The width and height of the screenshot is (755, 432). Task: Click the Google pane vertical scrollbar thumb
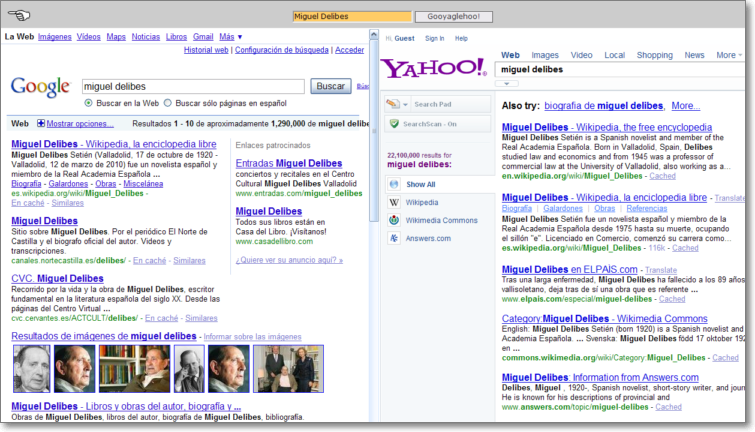(x=374, y=131)
